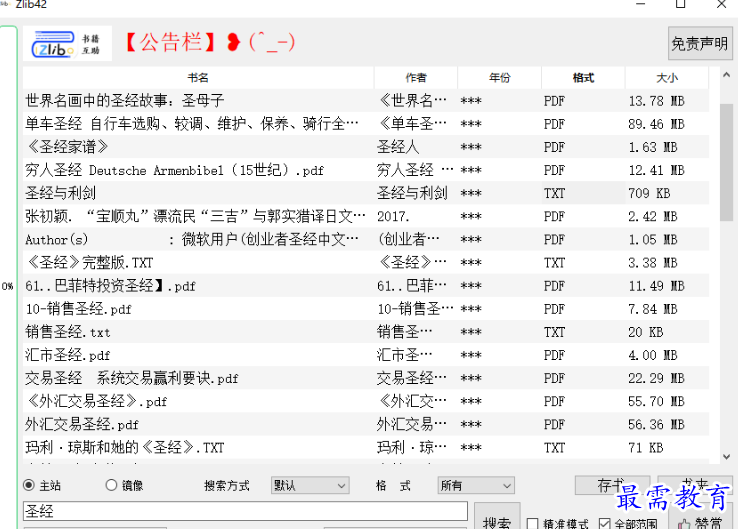Viewport: 738px width, 529px height.
Task: Open the 免责声明 disclaimer button
Action: (700, 43)
